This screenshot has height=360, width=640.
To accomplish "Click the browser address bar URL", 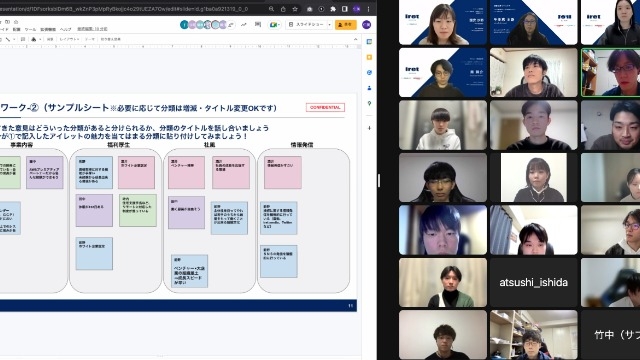I will (x=124, y=9).
